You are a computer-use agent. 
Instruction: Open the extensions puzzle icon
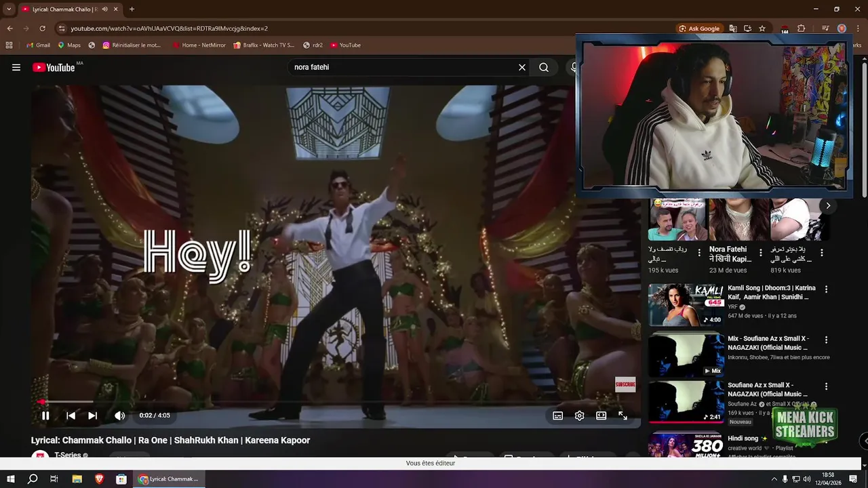pyautogui.click(x=801, y=28)
